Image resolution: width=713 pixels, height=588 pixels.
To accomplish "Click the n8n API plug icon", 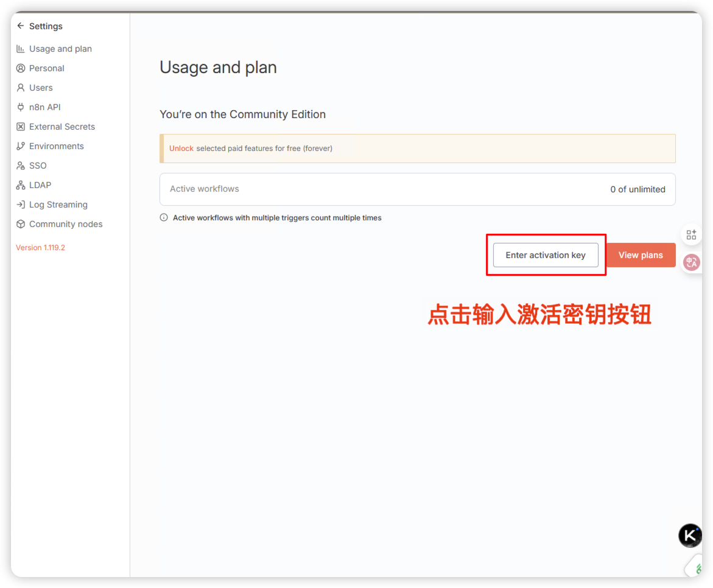I will pos(21,107).
